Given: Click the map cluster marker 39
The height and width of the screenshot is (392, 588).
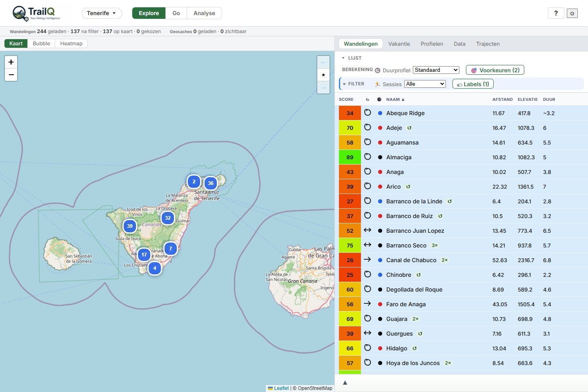Looking at the screenshot, I should [130, 226].
